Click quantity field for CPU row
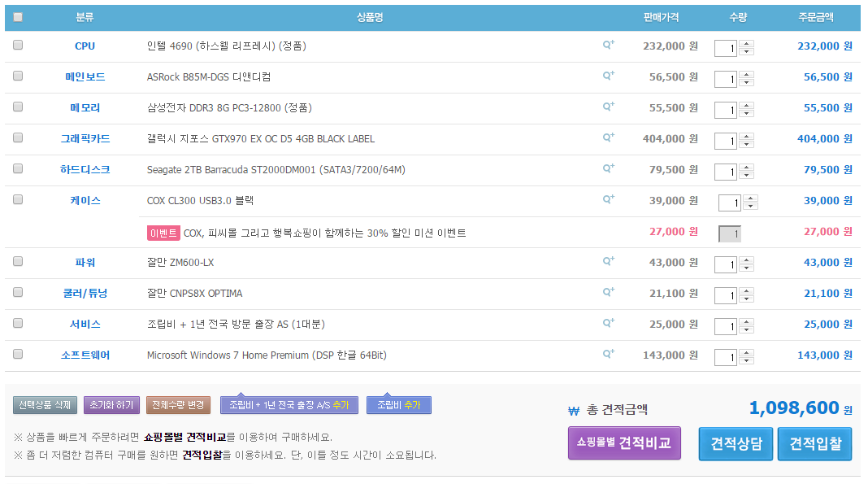 [x=725, y=48]
